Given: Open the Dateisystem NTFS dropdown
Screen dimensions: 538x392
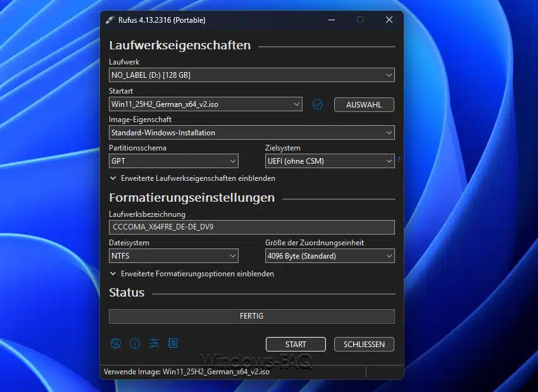Looking at the screenshot, I should (173, 256).
